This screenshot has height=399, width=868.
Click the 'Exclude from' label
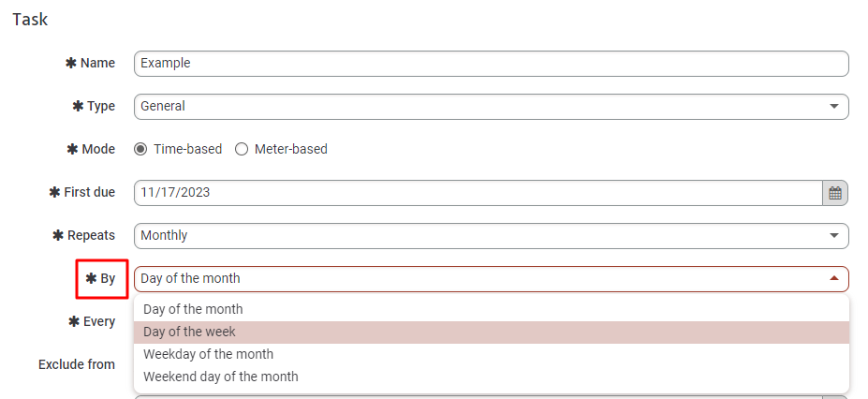[x=77, y=364]
